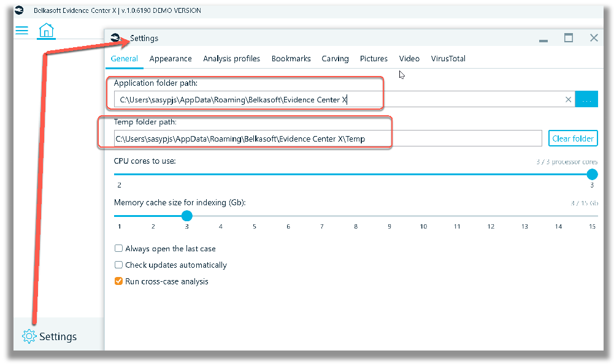
Task: Clear the Application folder path with X icon
Action: (568, 99)
